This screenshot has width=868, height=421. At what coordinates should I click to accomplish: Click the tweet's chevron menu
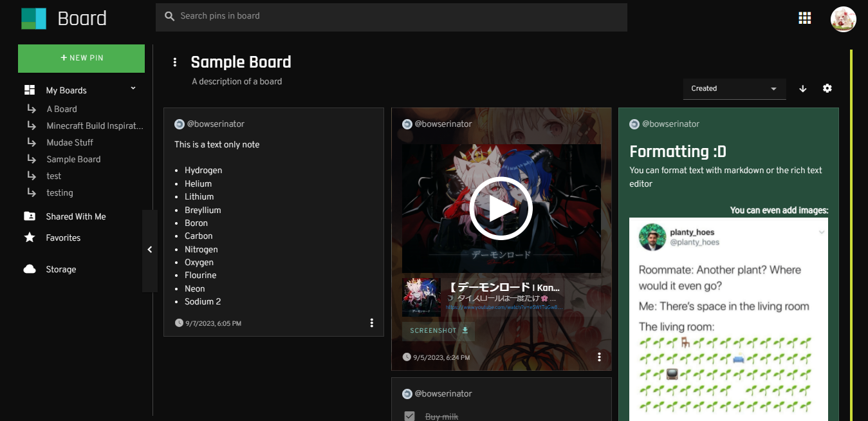pos(822,232)
